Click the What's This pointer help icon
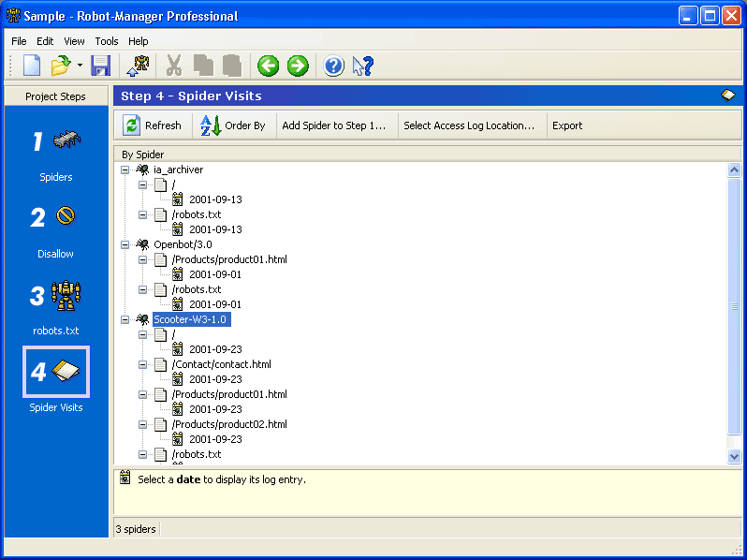 coord(363,66)
